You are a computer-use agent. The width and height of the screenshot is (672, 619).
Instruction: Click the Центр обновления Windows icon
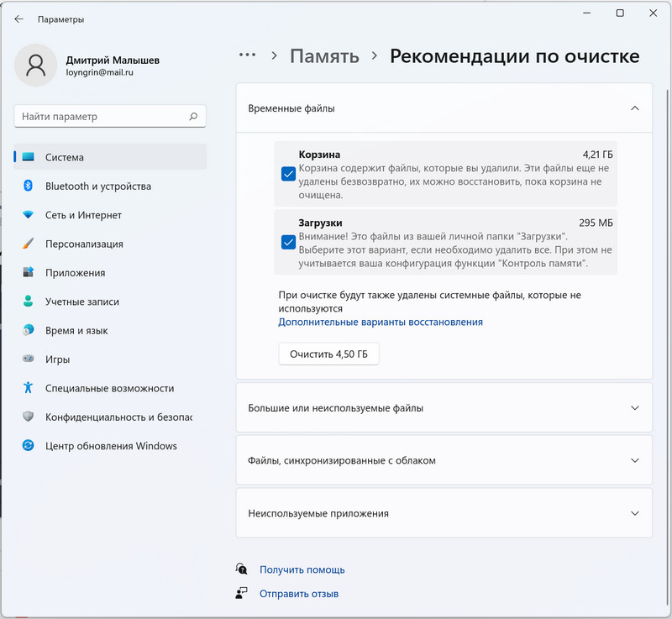coord(28,446)
